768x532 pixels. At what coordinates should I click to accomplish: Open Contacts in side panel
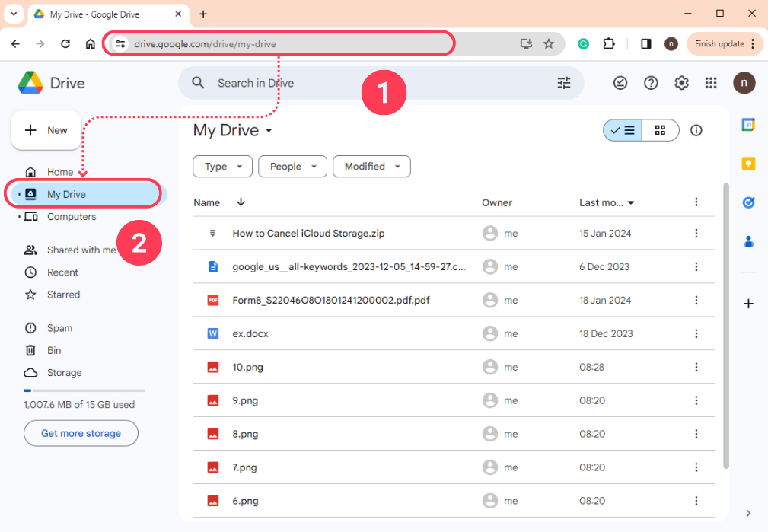748,242
